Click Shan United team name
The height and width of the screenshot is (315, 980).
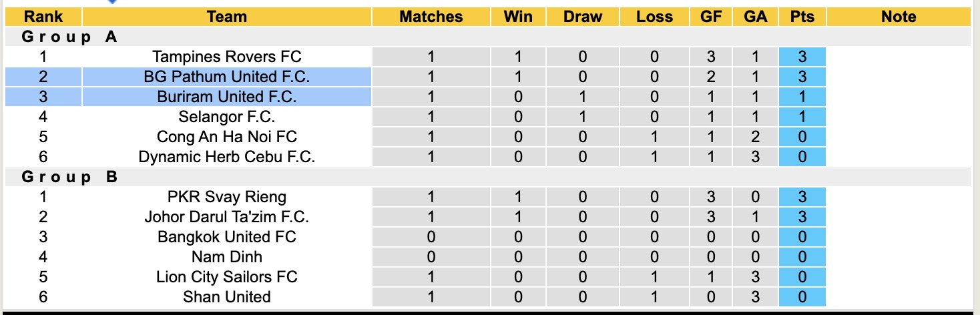pos(226,297)
